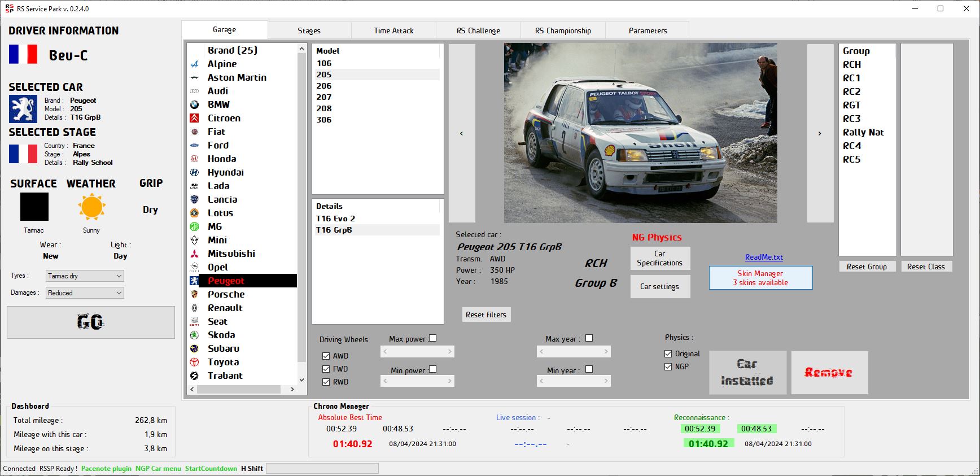Screen dimensions: 980x476
Task: Uncheck the FWD driving wheels checkbox
Action: (326, 369)
